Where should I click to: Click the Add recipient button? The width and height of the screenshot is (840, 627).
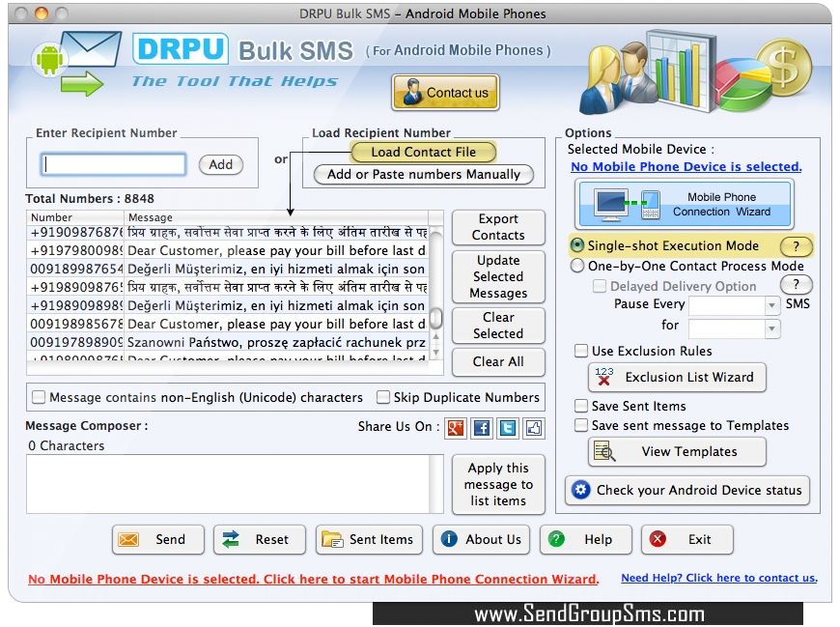[221, 164]
